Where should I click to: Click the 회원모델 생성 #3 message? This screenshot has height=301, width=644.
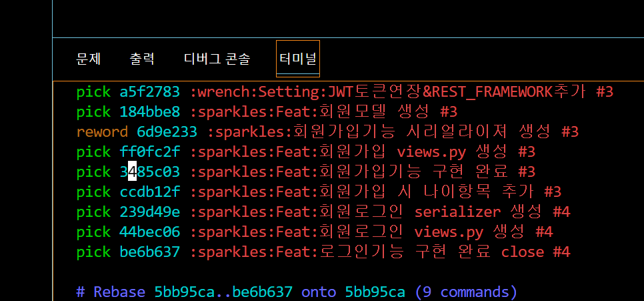388,112
